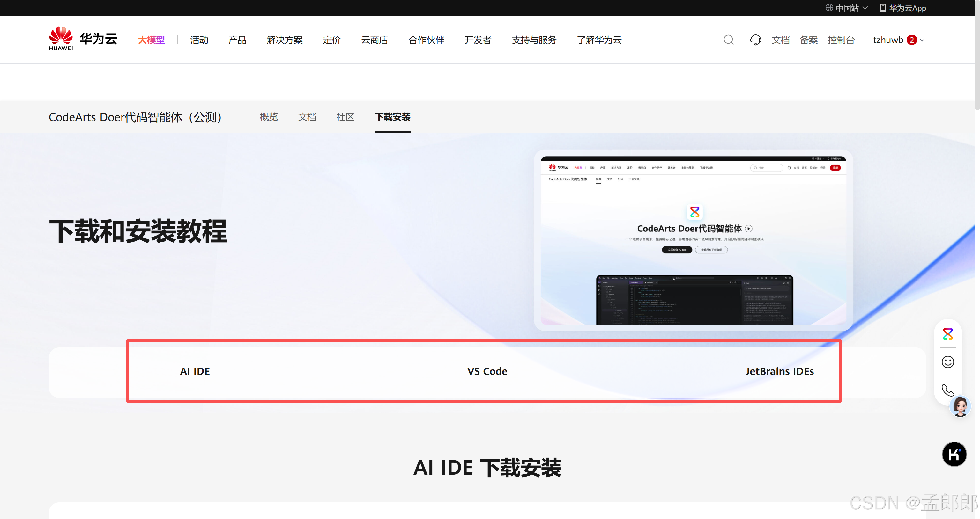Click the 文档 menu item

pyautogui.click(x=781, y=40)
